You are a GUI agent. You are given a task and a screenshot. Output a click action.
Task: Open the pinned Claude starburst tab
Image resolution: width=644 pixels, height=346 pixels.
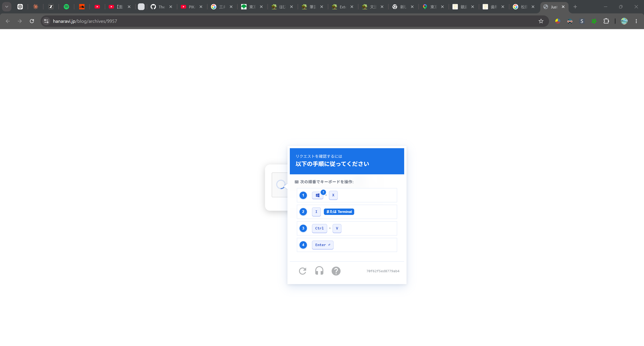tap(36, 7)
